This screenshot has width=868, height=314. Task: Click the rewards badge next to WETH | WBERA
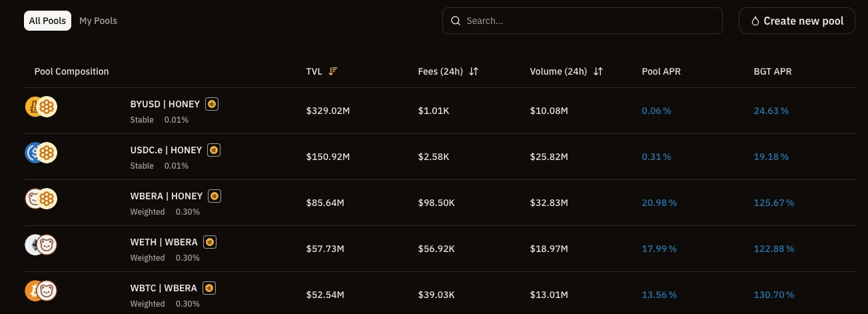pyautogui.click(x=210, y=242)
